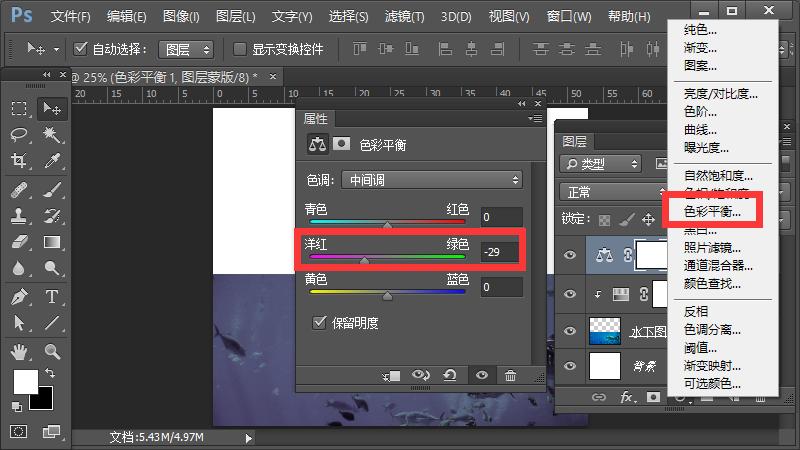Select the Move tool in toolbox
The image size is (800, 450).
(52, 108)
